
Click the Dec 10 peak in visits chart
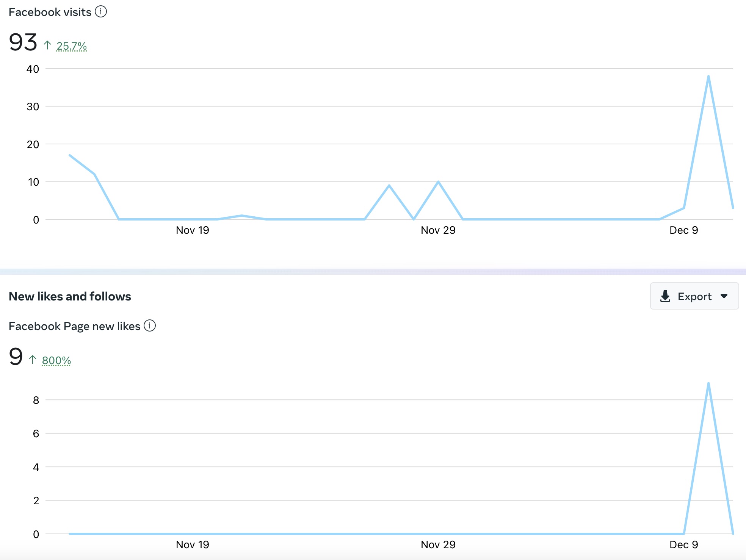[x=708, y=77]
